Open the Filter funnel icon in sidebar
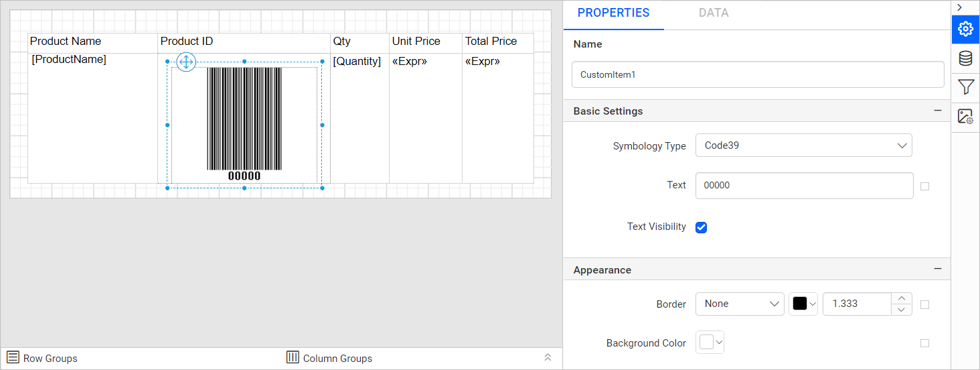The image size is (980, 370). [x=965, y=87]
